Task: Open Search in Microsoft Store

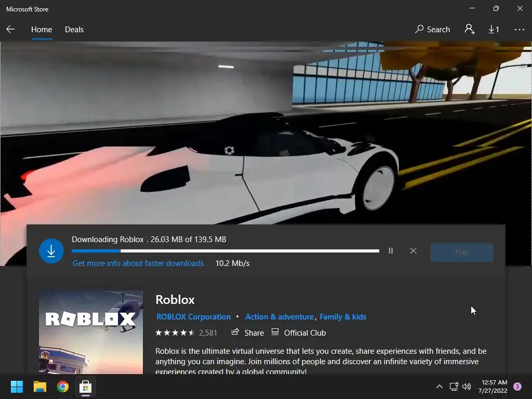Action: 432,30
